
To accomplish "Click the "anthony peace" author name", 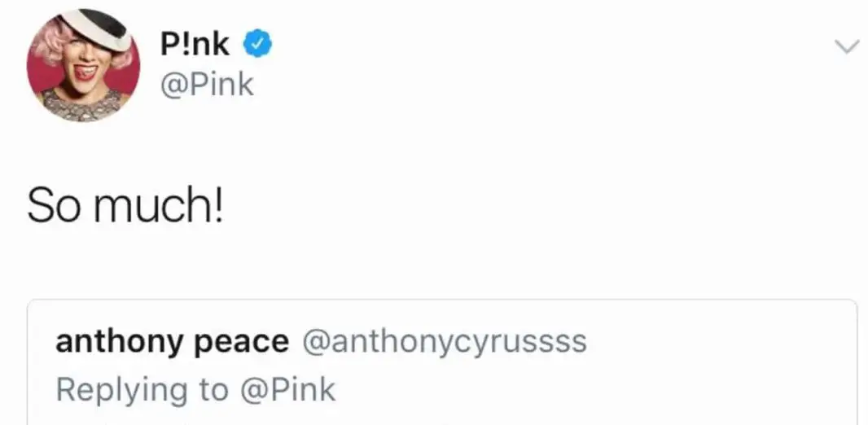I will [172, 342].
